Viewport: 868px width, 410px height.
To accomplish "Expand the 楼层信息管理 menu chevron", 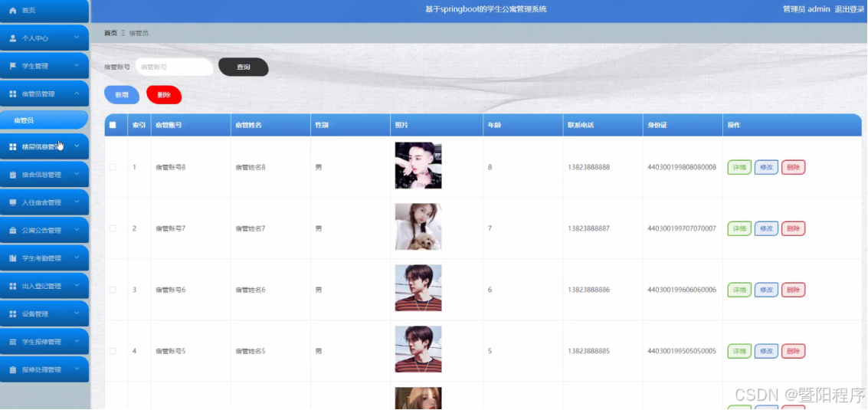I will click(x=77, y=146).
